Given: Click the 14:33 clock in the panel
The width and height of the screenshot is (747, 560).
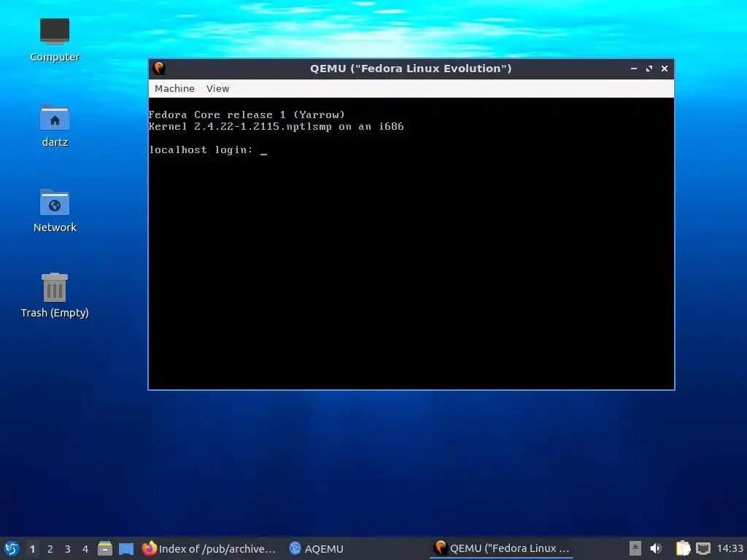Looking at the screenshot, I should 729,548.
